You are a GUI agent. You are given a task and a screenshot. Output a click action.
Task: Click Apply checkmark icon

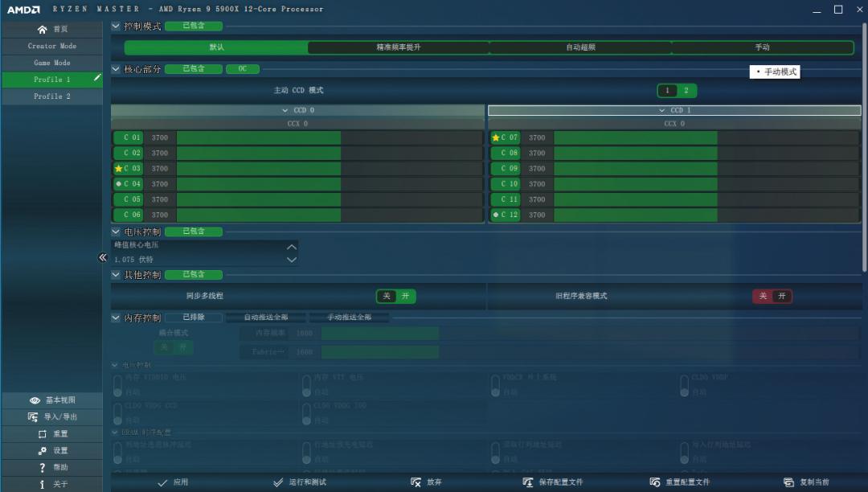pyautogui.click(x=162, y=482)
